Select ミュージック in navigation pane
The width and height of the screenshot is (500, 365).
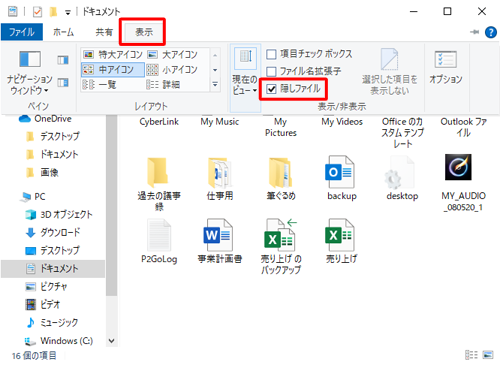coord(52,322)
